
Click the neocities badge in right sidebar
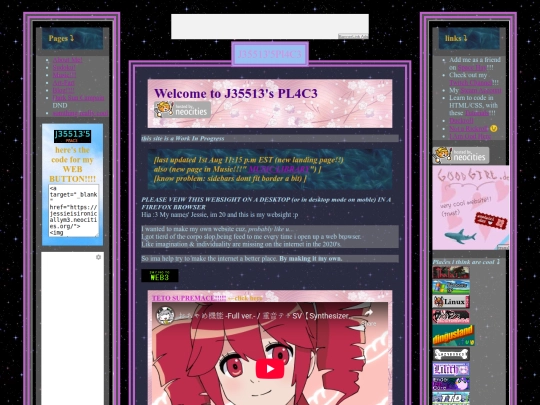click(x=461, y=155)
